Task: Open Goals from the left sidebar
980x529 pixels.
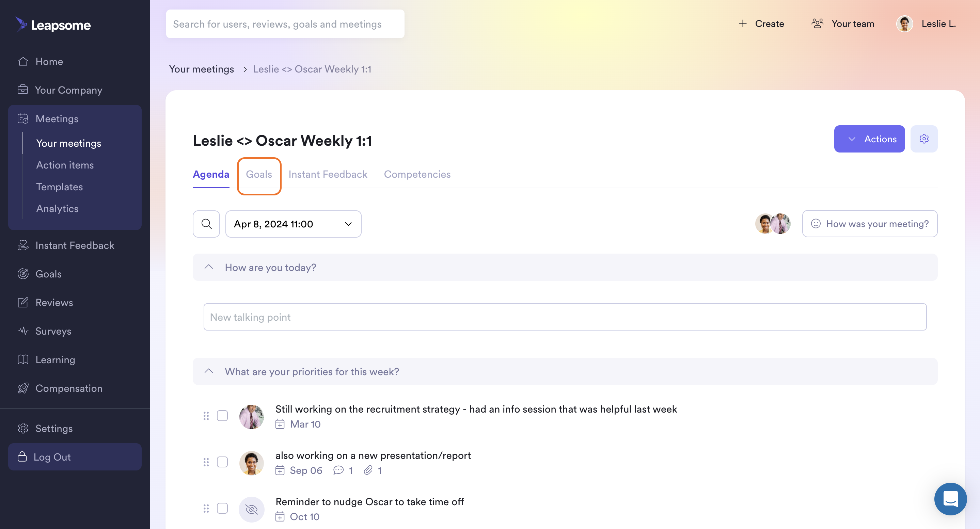Action: pyautogui.click(x=39, y=274)
